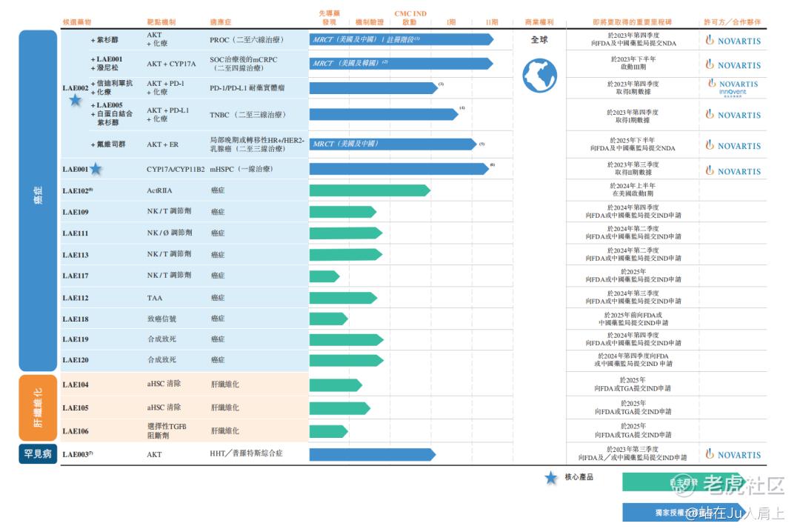The width and height of the screenshot is (800, 532).
Task: Select the blue 癌症 category sidebar label
Action: click(x=38, y=200)
